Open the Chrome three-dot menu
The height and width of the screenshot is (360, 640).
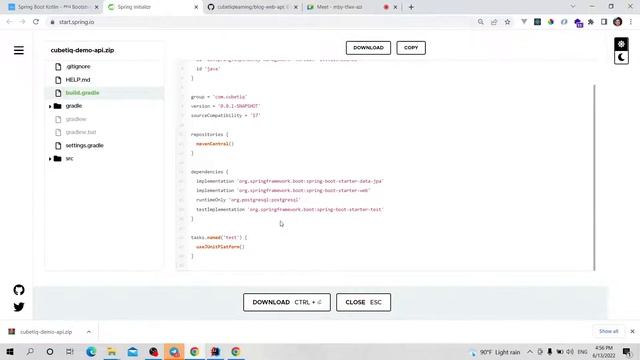pos(631,22)
